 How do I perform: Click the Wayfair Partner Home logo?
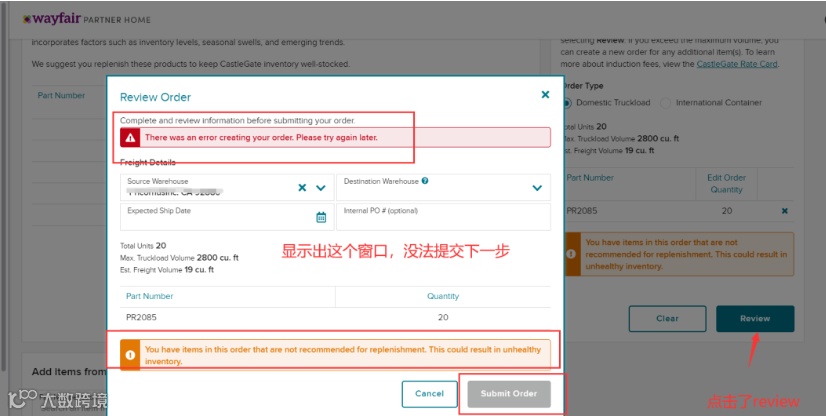(87, 19)
